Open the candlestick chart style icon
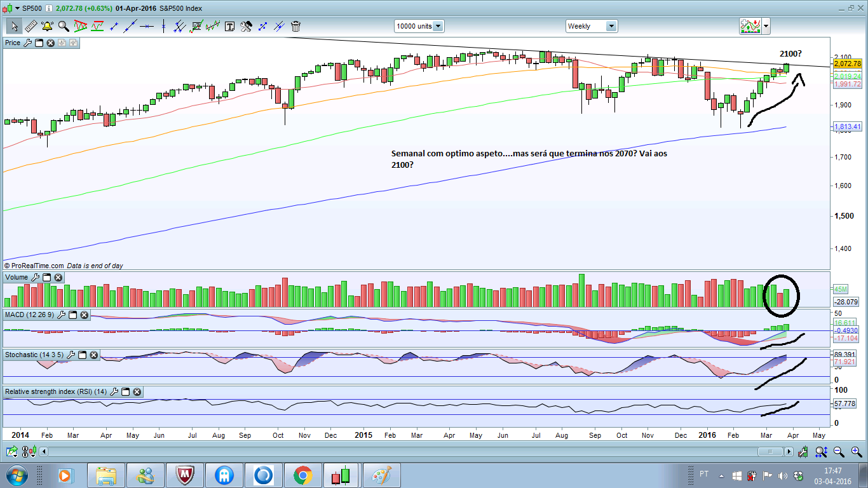 point(6,9)
